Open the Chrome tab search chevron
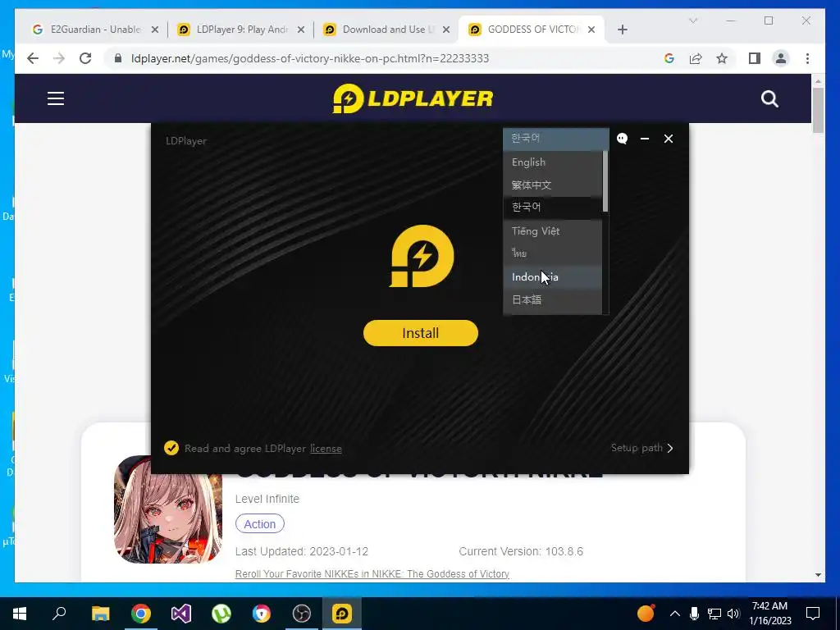Screen dimensions: 840x630 click(x=692, y=21)
